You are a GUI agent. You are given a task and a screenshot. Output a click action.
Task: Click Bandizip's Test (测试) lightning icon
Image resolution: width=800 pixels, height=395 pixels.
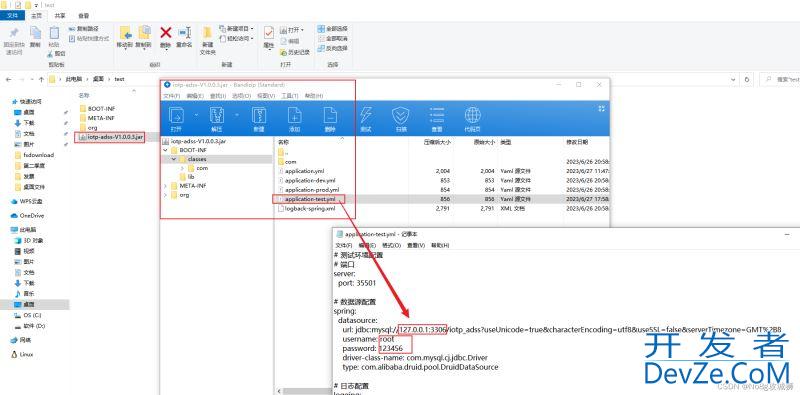click(x=365, y=116)
